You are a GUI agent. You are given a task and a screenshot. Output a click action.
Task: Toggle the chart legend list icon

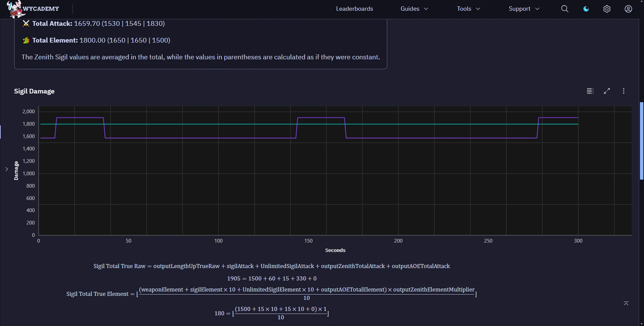coord(590,91)
